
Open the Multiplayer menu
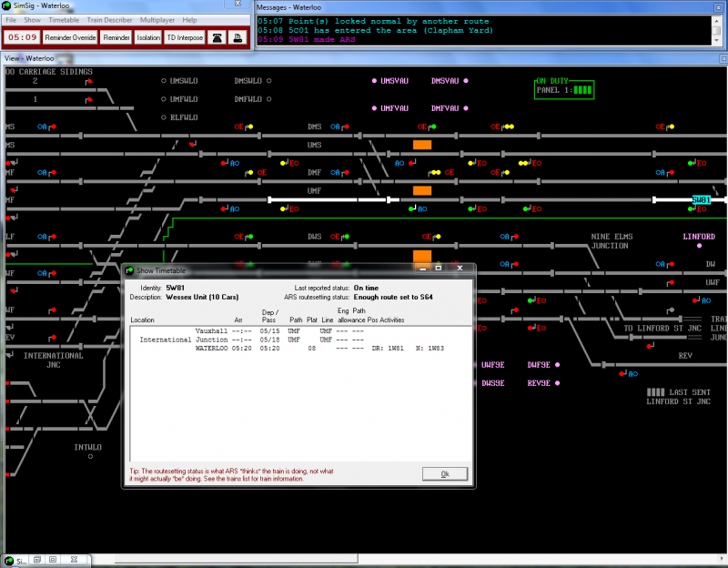(x=157, y=20)
